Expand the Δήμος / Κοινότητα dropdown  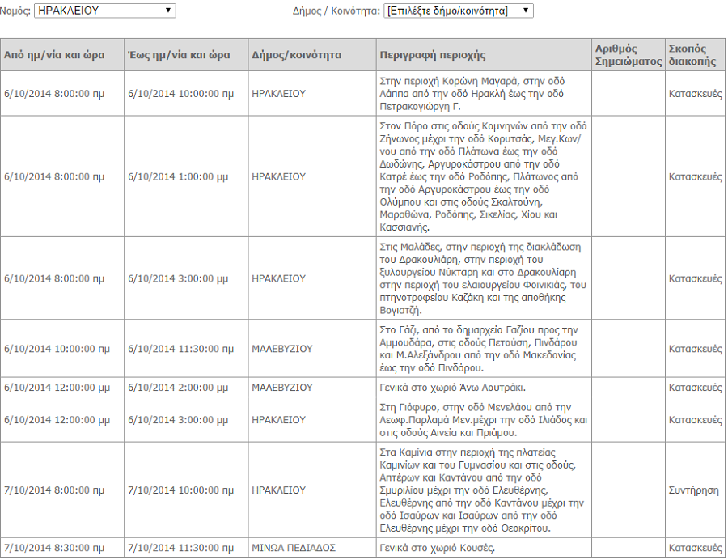458,11
